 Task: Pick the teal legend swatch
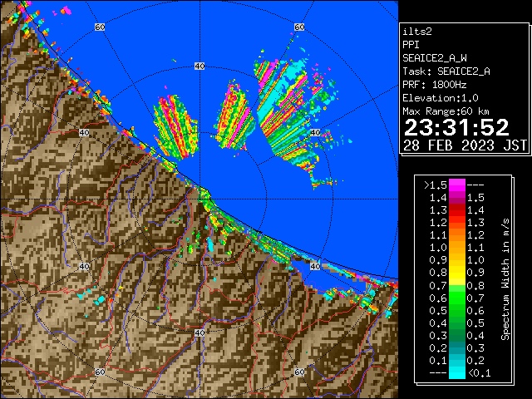(457, 347)
